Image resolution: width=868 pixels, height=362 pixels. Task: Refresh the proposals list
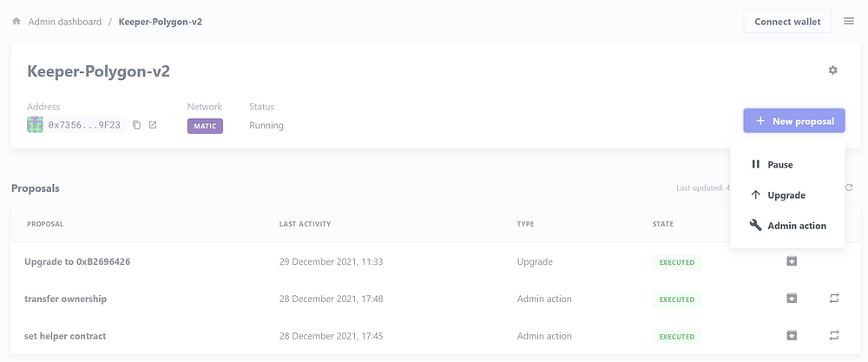(849, 188)
